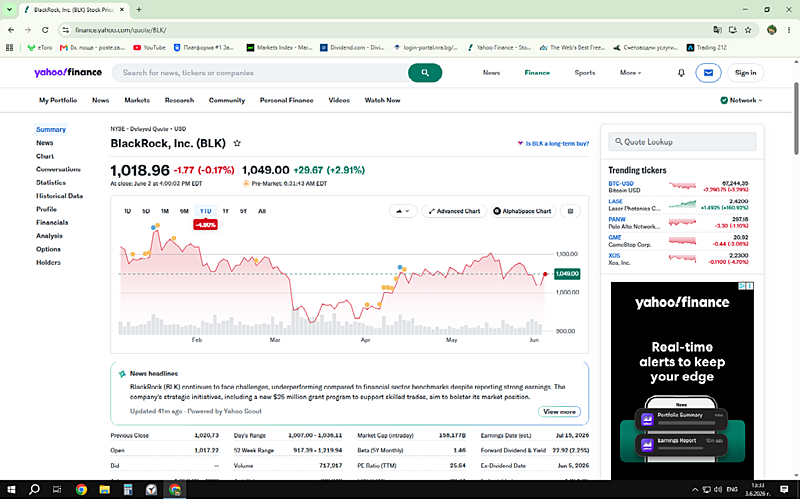Select the YTD chart range
This screenshot has height=500, width=800.
[x=205, y=211]
